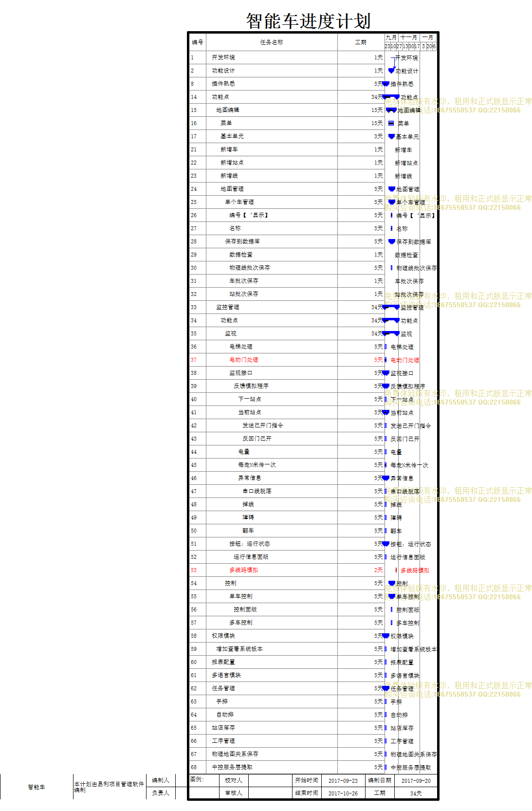Select task name '中控服务层提取' in row 68
Image resolution: width=532 pixels, height=811 pixels.
[232, 767]
